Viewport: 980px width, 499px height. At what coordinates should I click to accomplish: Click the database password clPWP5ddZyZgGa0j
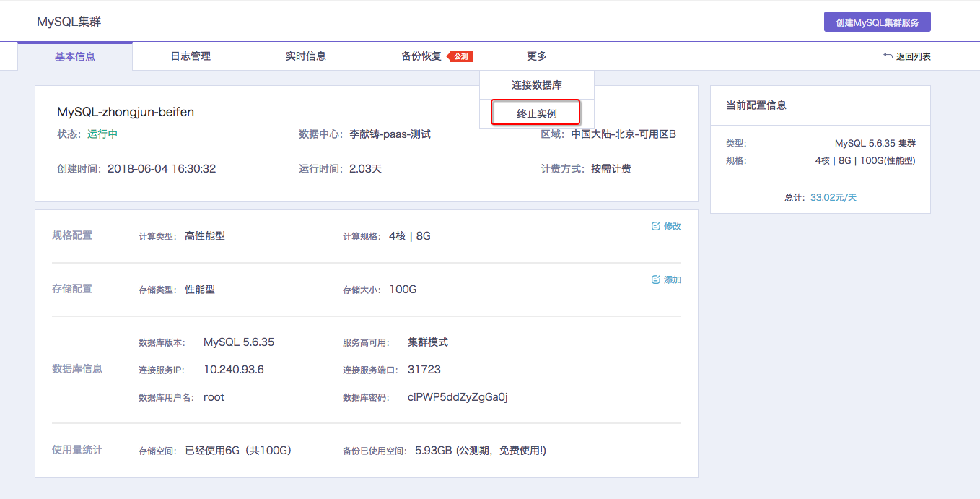coord(458,397)
